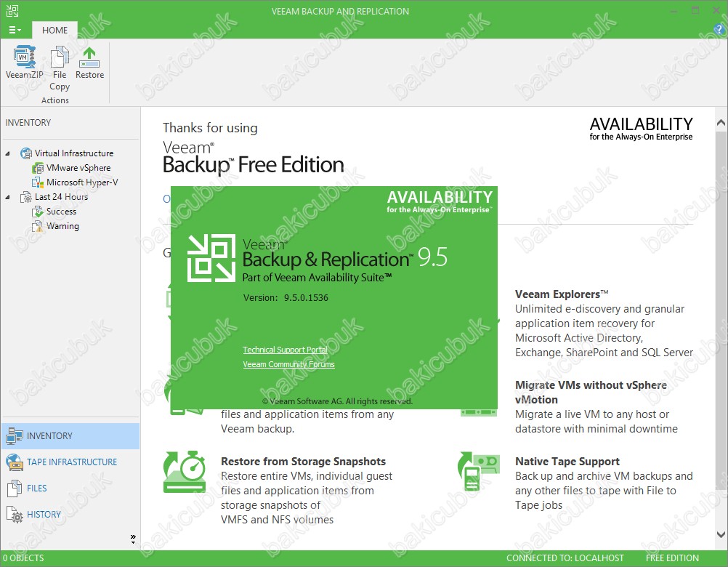
Task: Click the Veeam app icon in the title bar
Action: tap(12, 11)
